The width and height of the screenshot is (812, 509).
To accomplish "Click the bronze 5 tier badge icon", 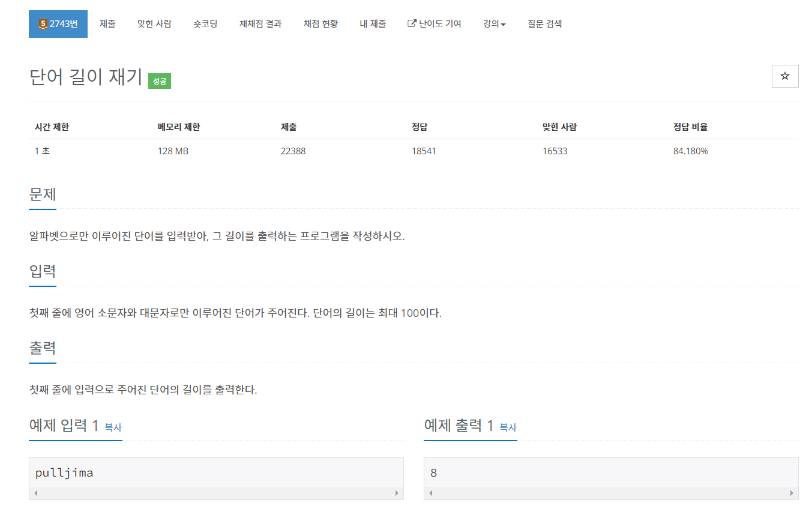I will coord(43,24).
